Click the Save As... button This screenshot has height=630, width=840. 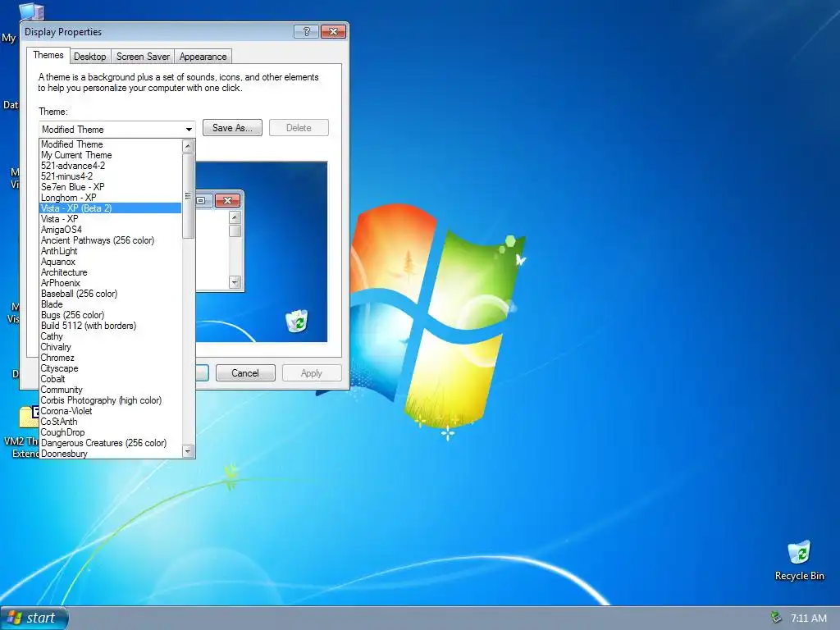[232, 128]
